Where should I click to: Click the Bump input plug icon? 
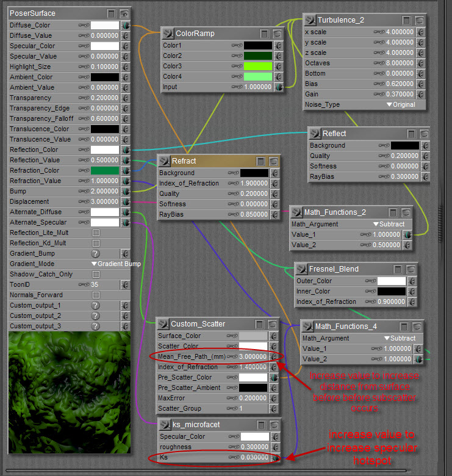(126, 191)
